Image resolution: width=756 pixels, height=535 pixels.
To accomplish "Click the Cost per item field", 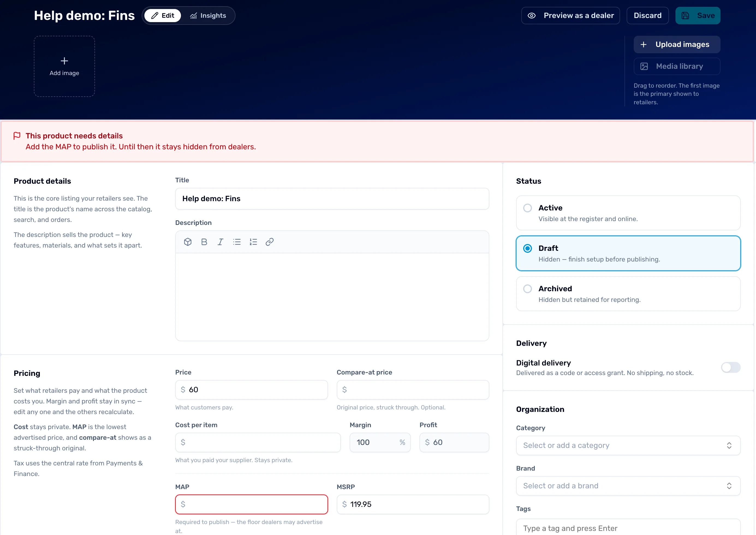I will (x=258, y=442).
